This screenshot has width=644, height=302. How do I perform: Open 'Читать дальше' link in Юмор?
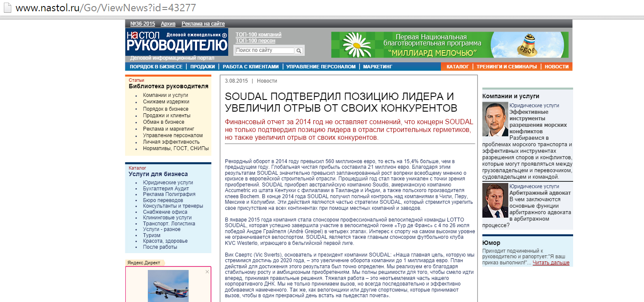tap(551, 263)
